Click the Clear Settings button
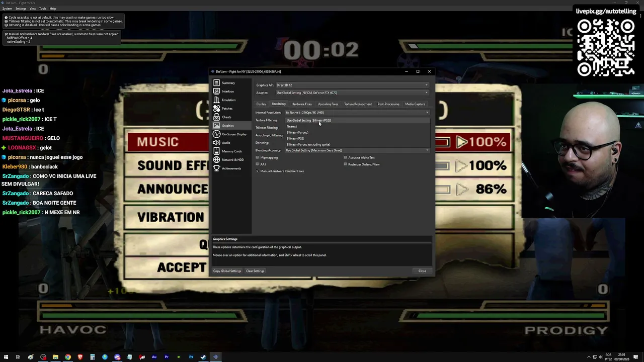644x362 pixels. [x=255, y=271]
